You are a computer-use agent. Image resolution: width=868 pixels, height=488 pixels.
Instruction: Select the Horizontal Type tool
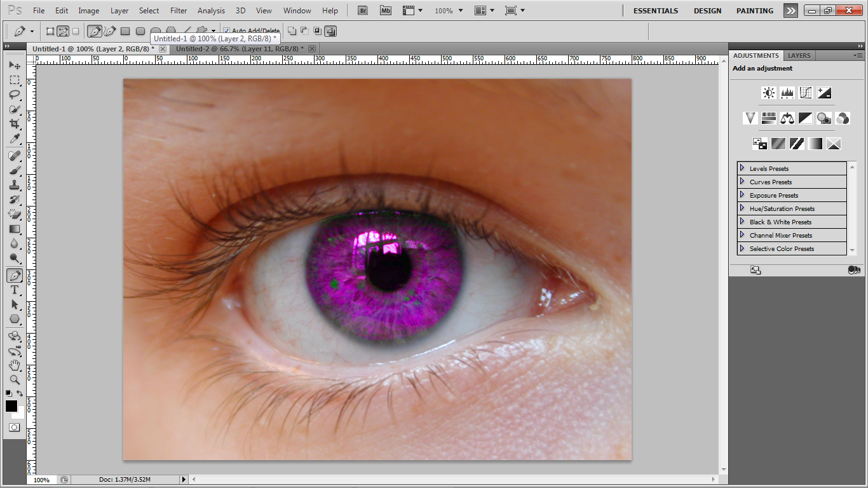14,290
